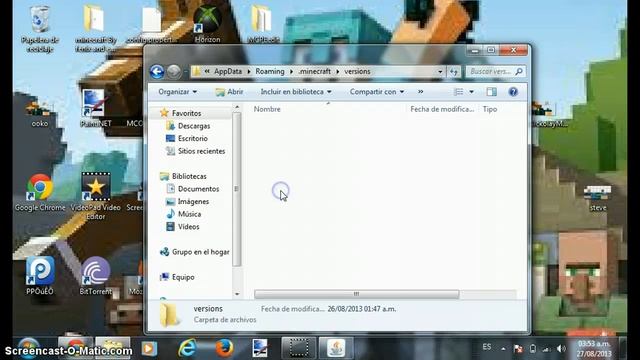Select the Horizon desktop shortcut
The width and height of the screenshot is (640, 360).
point(207,24)
